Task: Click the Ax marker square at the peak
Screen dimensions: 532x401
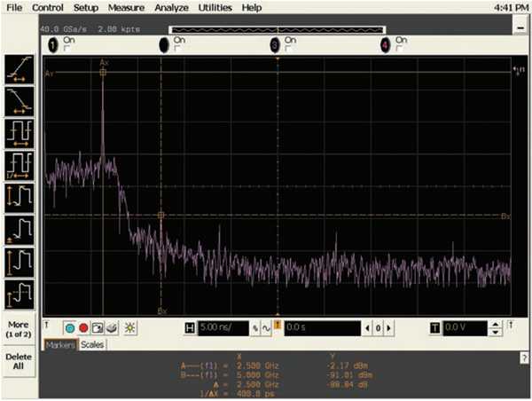Action: coord(103,73)
